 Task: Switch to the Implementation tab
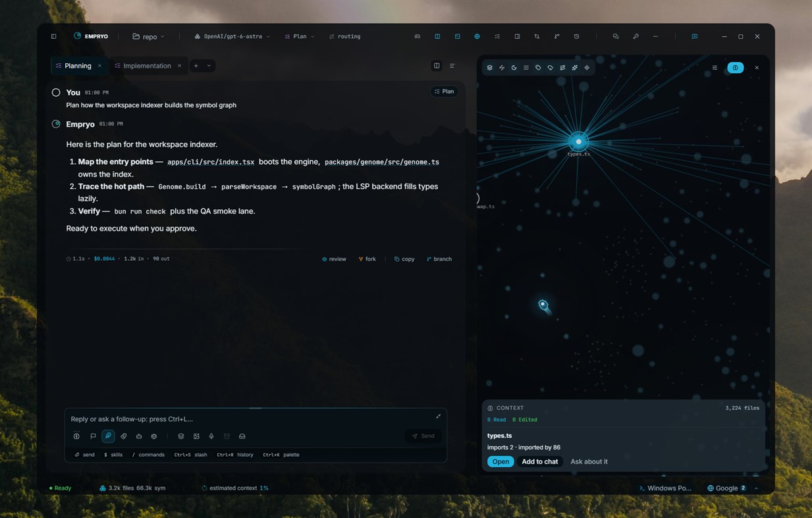(146, 66)
